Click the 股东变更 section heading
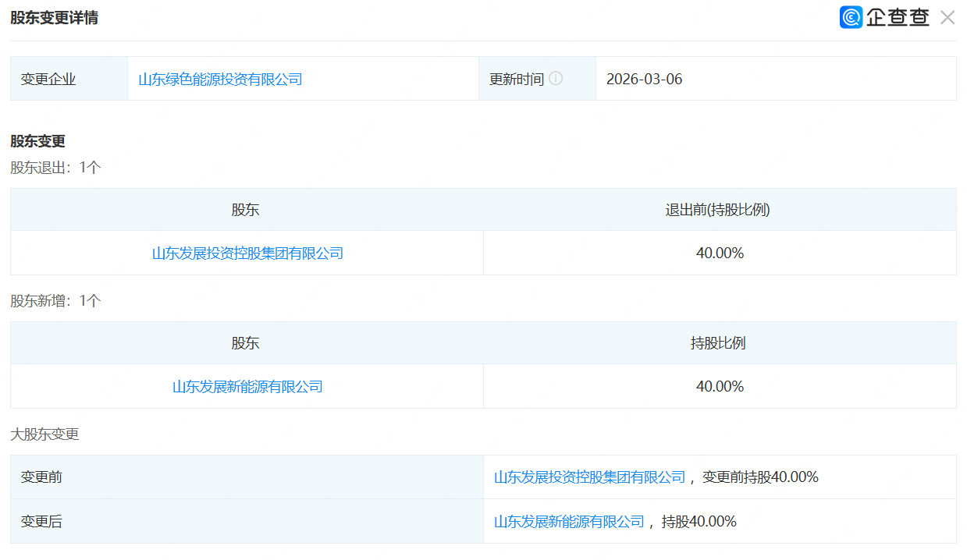 [37, 141]
